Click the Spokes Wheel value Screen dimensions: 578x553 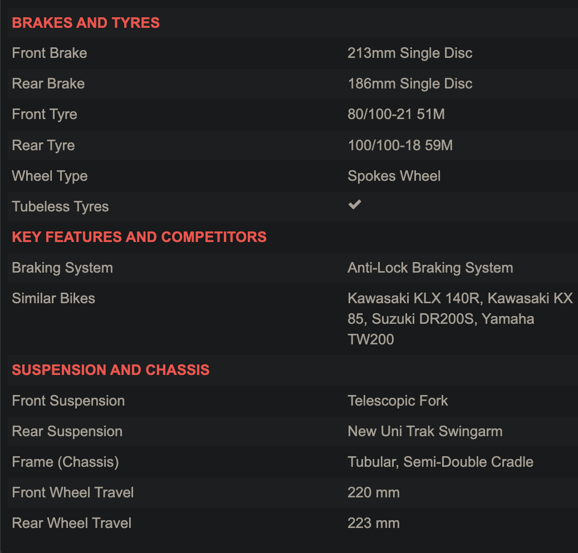[x=394, y=176]
